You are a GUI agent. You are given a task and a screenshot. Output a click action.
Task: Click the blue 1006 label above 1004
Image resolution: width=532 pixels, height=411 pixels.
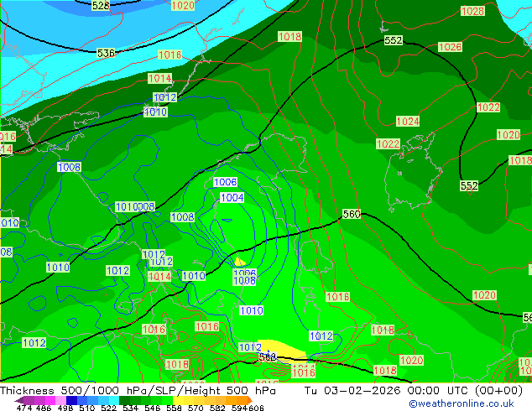tap(225, 182)
